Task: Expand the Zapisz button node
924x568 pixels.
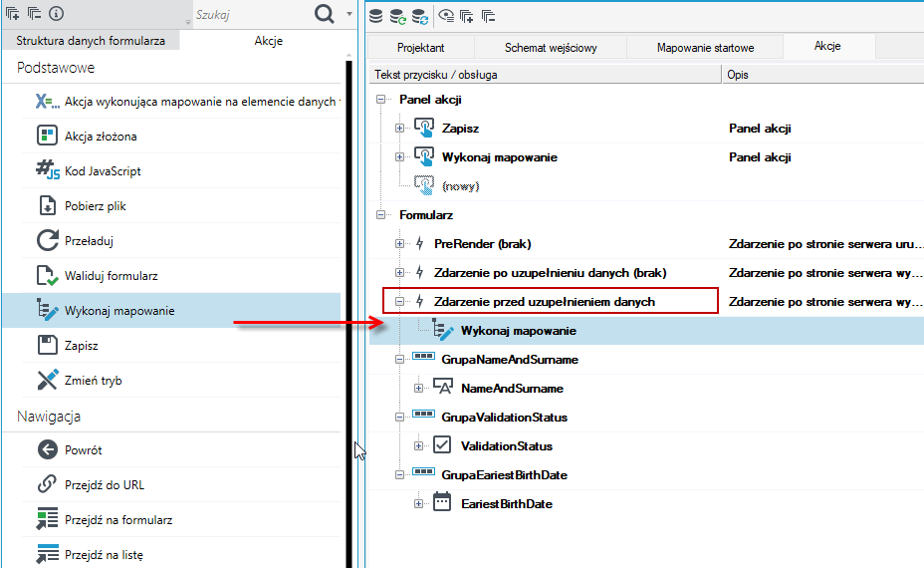Action: 399,128
